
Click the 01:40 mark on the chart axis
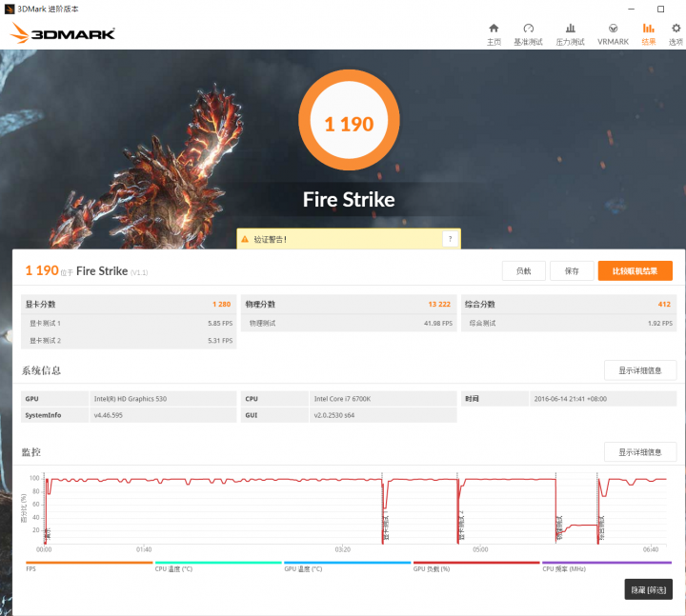tap(144, 549)
